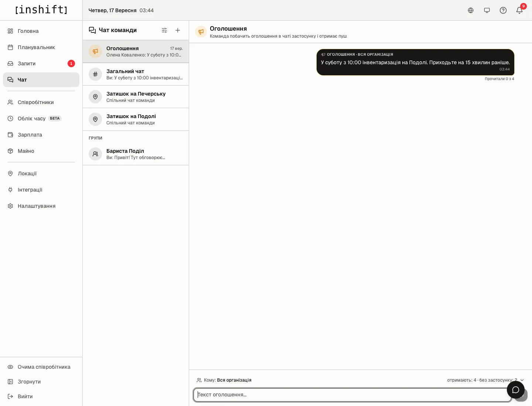This screenshot has height=406, width=532.
Task: Open the language globe icon
Action: 471,10
